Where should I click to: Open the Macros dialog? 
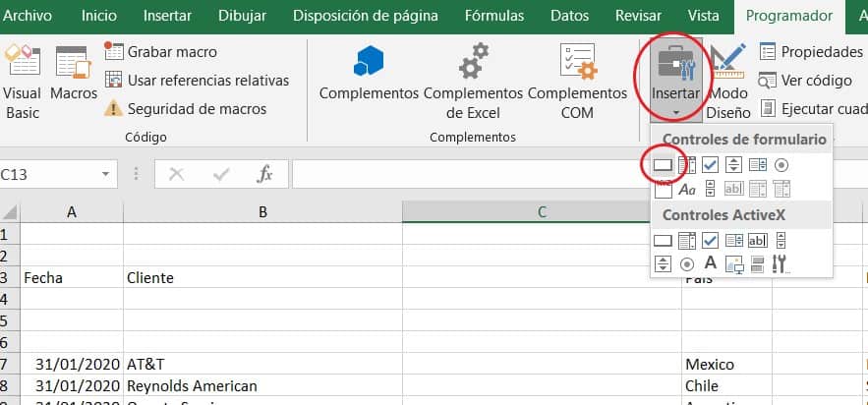[x=74, y=74]
